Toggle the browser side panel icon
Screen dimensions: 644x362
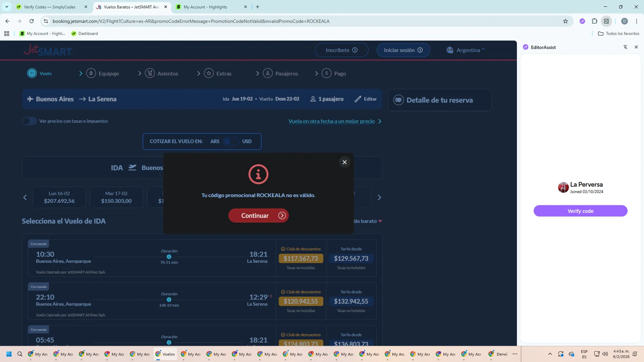point(607,21)
